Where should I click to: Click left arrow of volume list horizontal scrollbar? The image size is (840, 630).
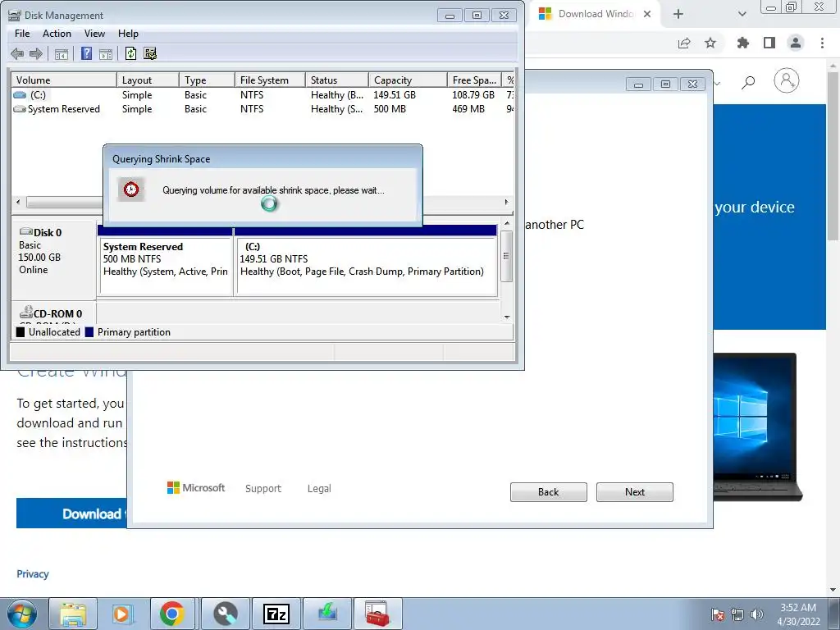pos(18,202)
